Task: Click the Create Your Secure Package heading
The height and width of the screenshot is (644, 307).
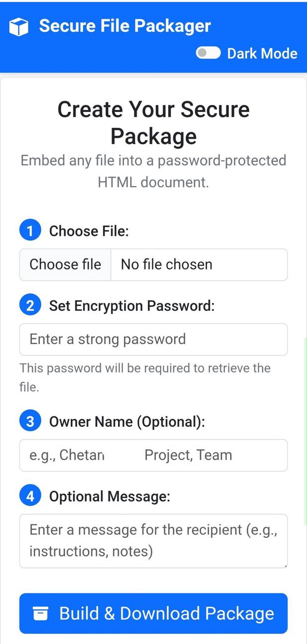Action: coord(153,122)
